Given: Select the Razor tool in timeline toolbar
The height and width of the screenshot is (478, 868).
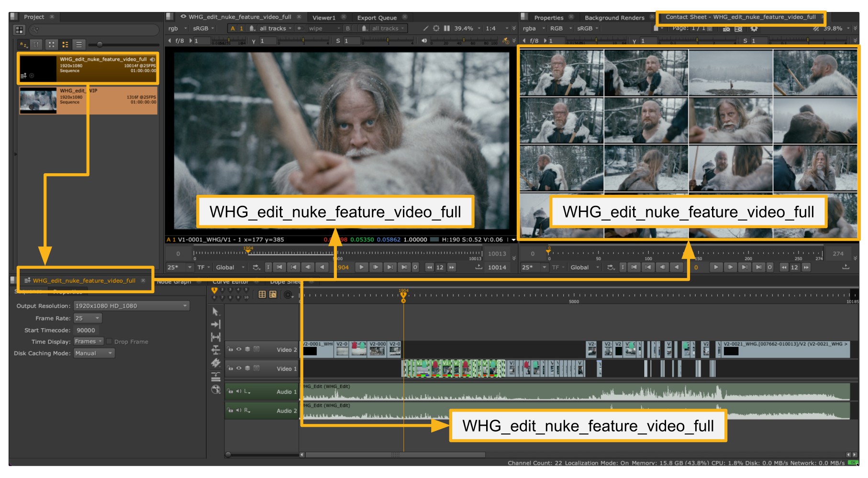Looking at the screenshot, I should click(216, 363).
